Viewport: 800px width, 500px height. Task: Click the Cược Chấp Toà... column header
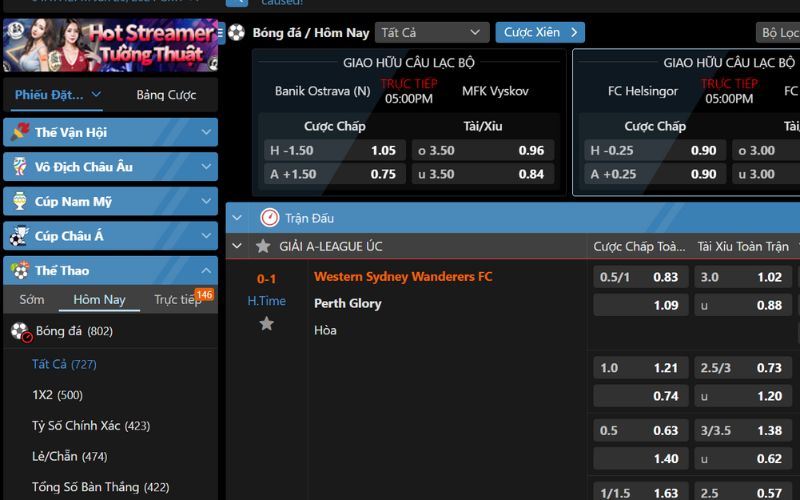pyautogui.click(x=639, y=247)
